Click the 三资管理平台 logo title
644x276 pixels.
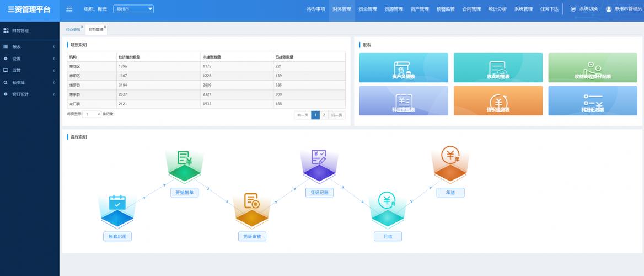coord(29,9)
